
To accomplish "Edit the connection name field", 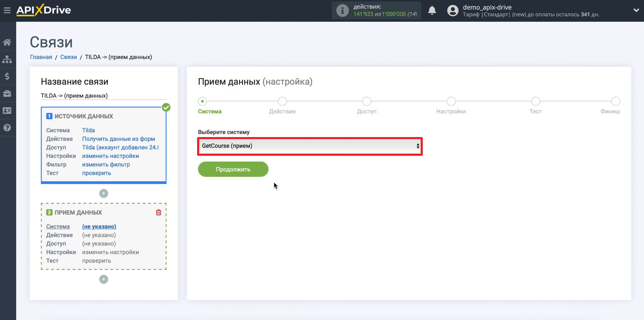I will (104, 96).
